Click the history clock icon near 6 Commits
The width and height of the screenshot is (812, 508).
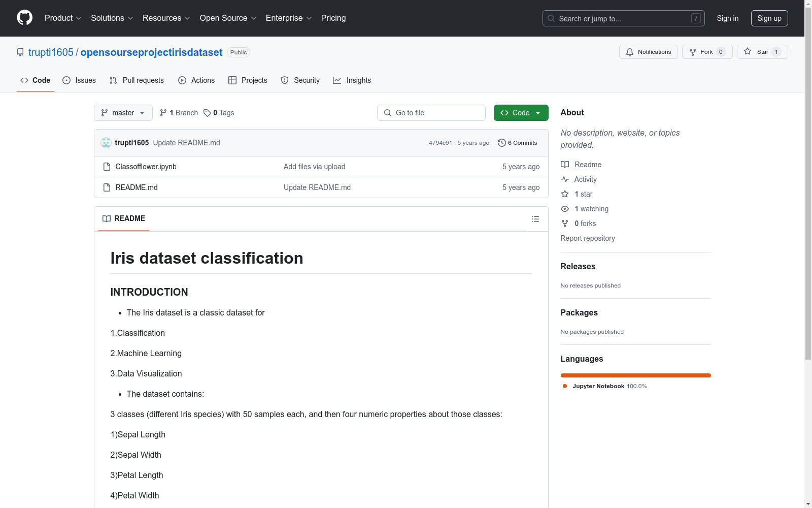tap(502, 143)
